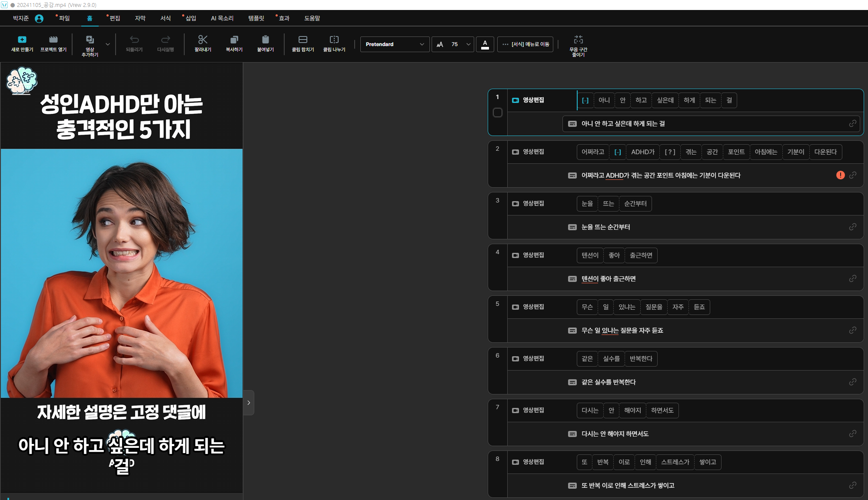Open the Pretendard font dropdown
Screen dimensions: 868x500
click(394, 44)
